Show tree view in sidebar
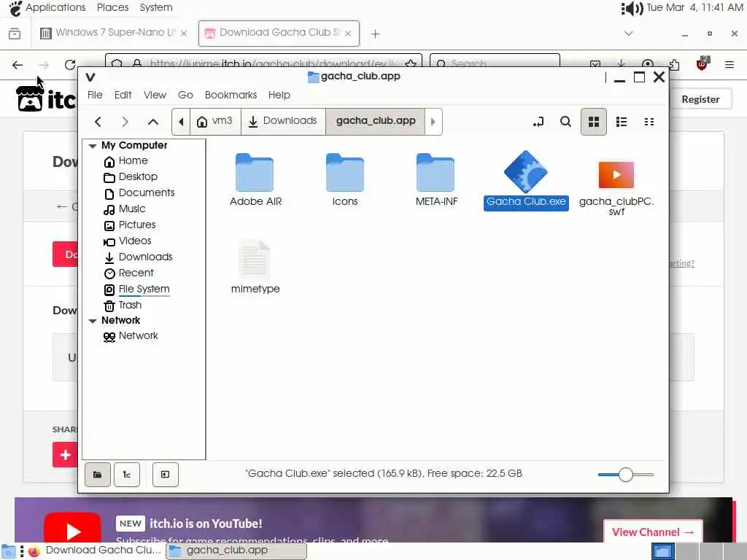Screen dimensions: 747x560 coord(127,474)
